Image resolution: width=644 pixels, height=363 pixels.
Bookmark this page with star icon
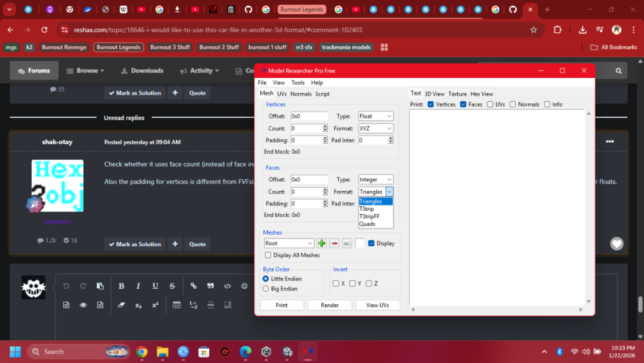[x=533, y=30]
